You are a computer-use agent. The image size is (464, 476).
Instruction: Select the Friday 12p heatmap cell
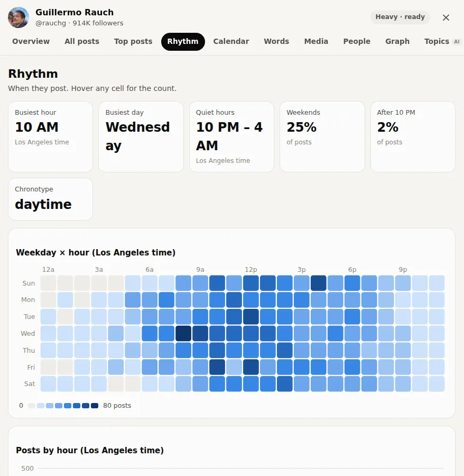pos(251,367)
